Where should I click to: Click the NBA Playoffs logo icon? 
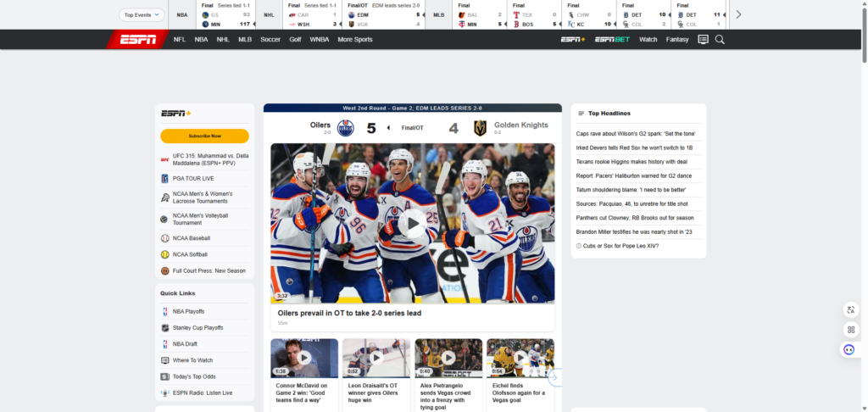165,311
